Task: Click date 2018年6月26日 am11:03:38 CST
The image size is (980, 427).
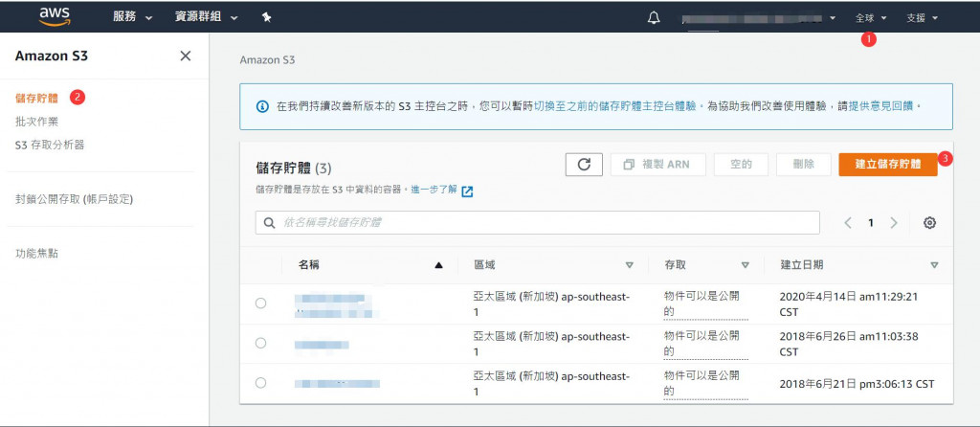Action: 848,343
